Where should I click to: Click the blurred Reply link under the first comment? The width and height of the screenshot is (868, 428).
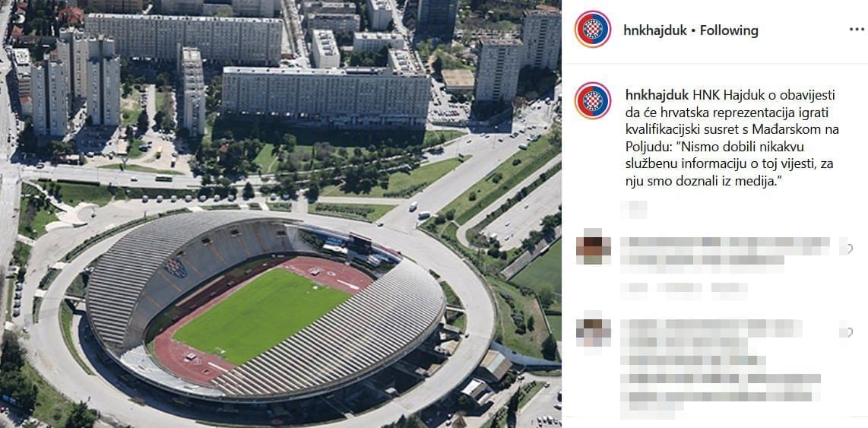click(729, 288)
